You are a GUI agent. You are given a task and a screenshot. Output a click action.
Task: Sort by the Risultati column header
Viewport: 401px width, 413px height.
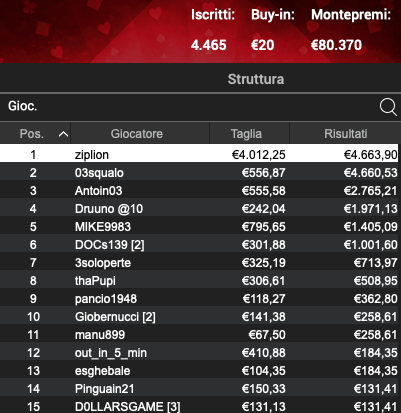click(345, 134)
